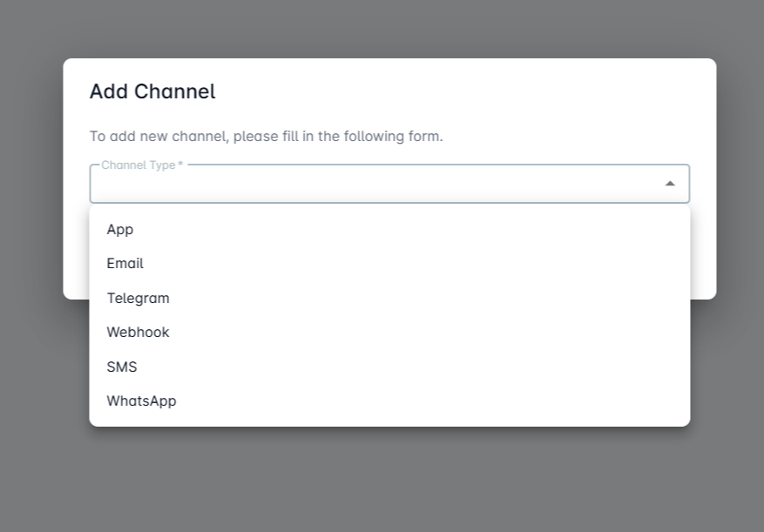The height and width of the screenshot is (532, 764).
Task: Click the blank row area right of Email
Action: coord(436,263)
